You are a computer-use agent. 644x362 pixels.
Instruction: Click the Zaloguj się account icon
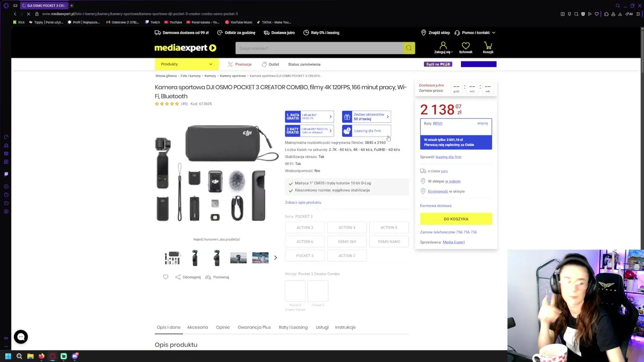(x=443, y=46)
